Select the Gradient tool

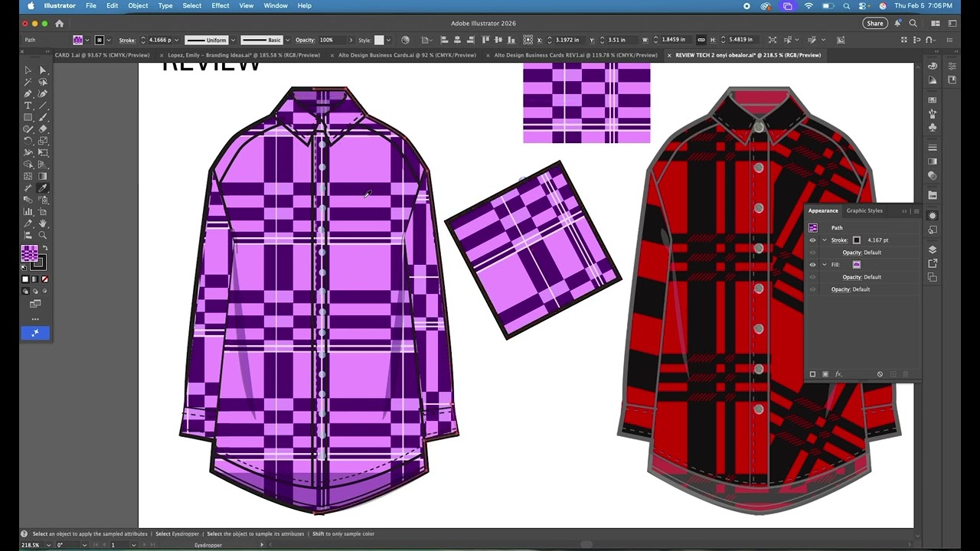pos(43,176)
